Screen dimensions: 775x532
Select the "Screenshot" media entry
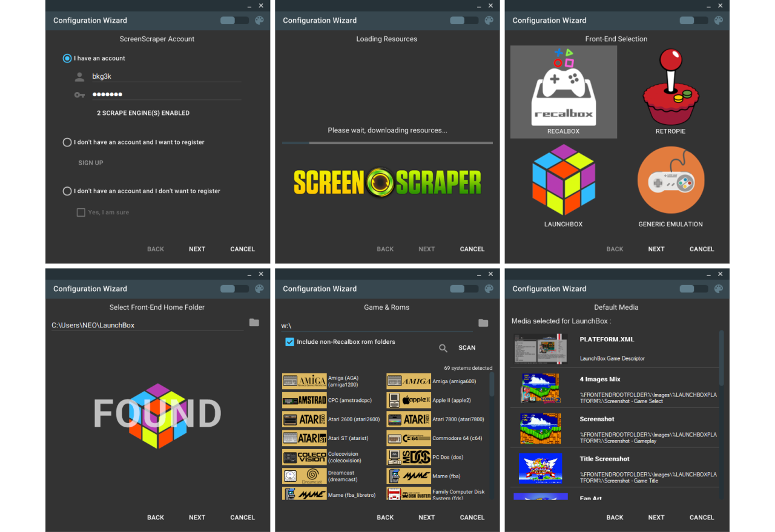[x=615, y=429]
